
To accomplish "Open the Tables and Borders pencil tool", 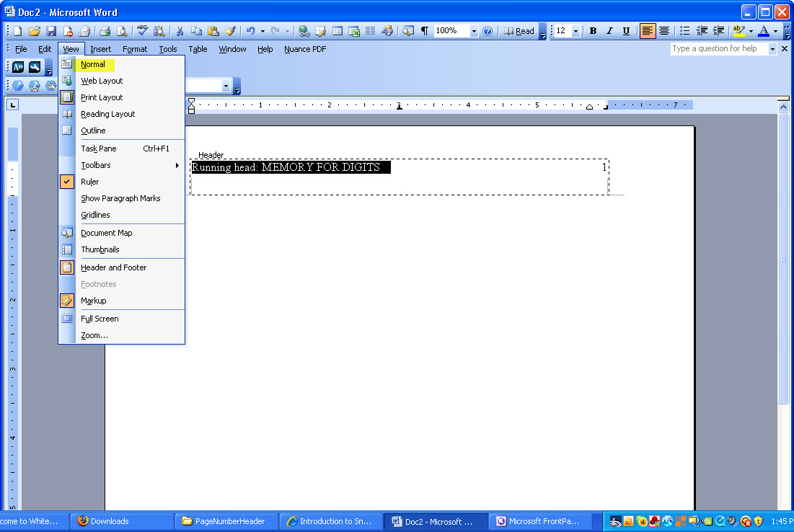I will (320, 31).
